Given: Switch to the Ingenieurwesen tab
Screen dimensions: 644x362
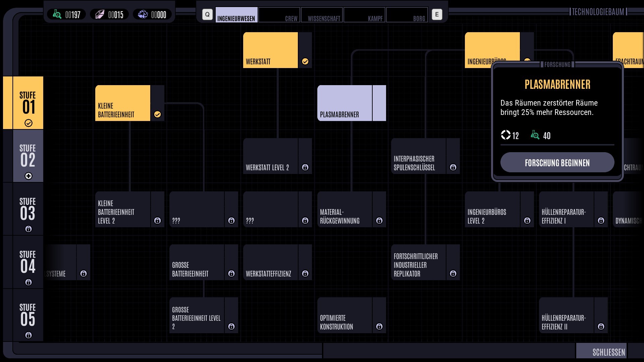Looking at the screenshot, I should point(236,15).
